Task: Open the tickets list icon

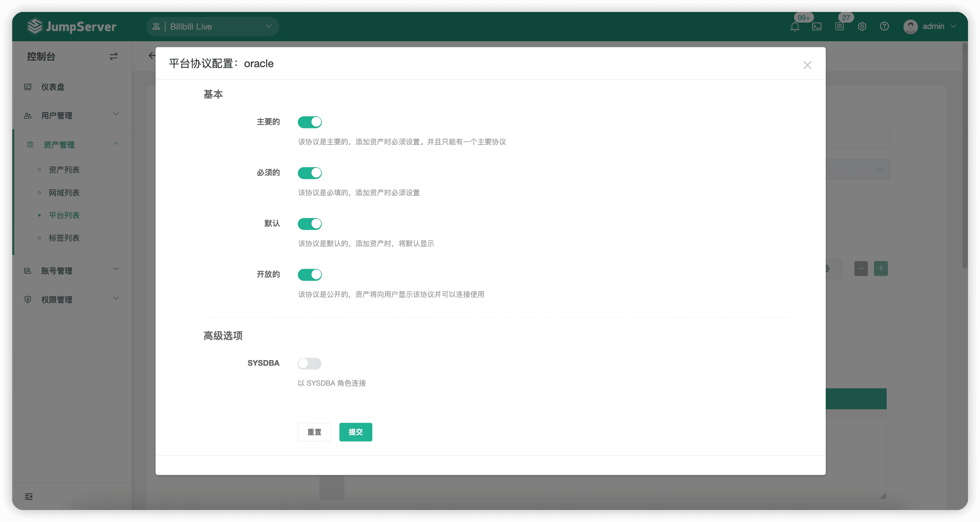Action: [x=839, y=27]
